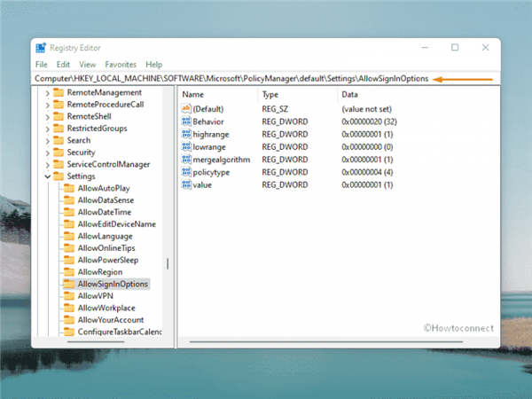This screenshot has height=399, width=532.
Task: Expand the RemoteManagement key
Action: click(48, 93)
